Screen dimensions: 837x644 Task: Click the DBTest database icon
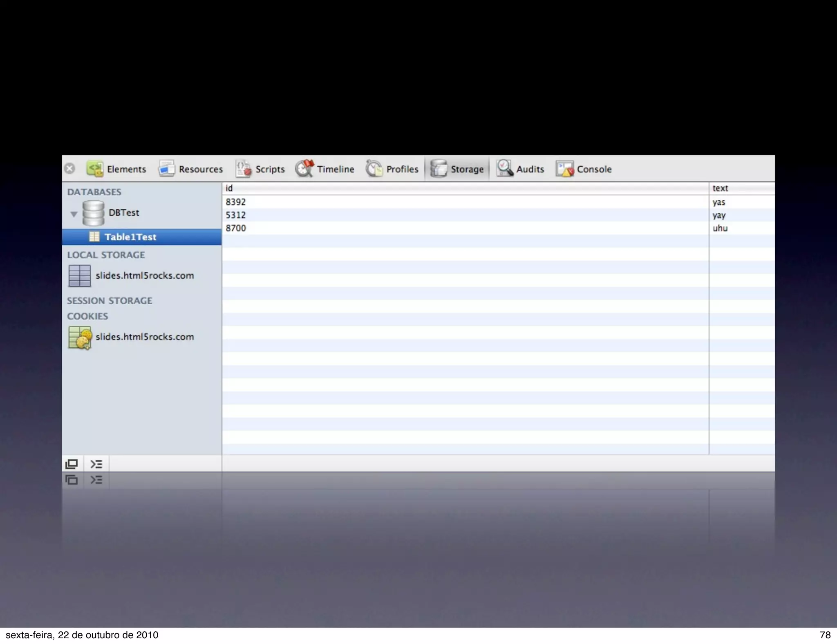click(93, 213)
